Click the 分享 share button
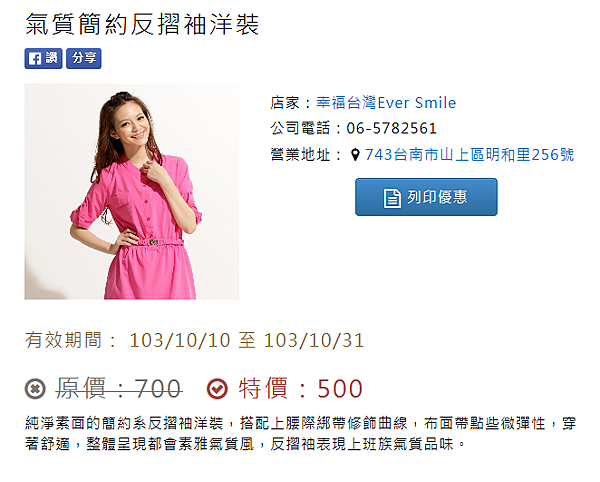 pos(84,59)
